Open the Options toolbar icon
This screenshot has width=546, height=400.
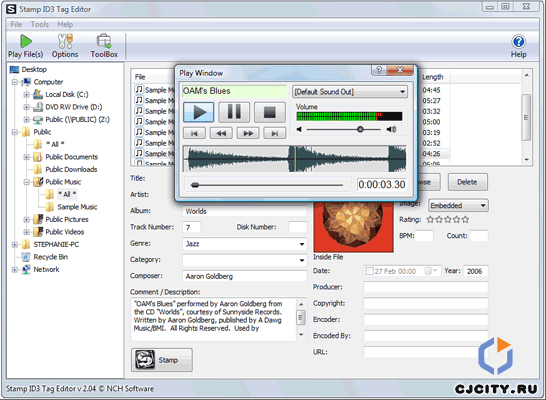coord(65,46)
